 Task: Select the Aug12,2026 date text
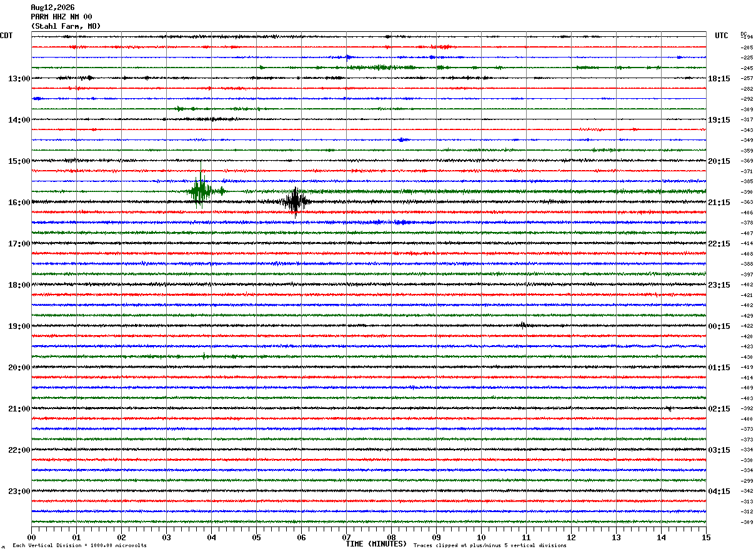(52, 8)
